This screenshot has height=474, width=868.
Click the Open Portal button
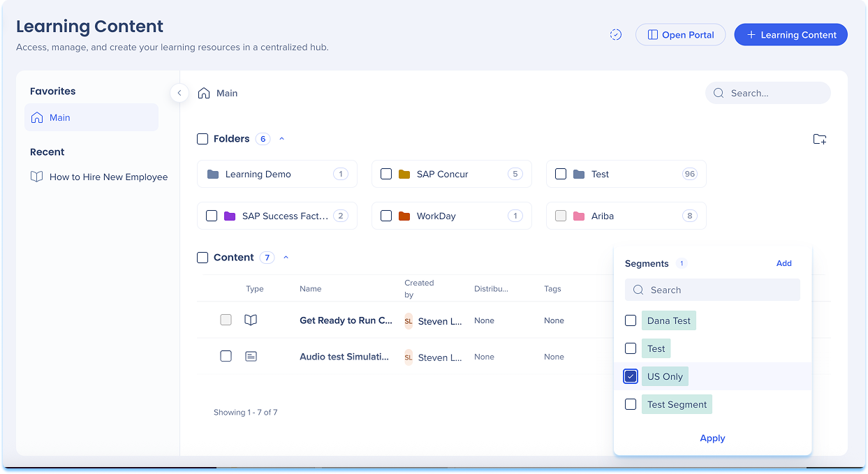tap(680, 35)
